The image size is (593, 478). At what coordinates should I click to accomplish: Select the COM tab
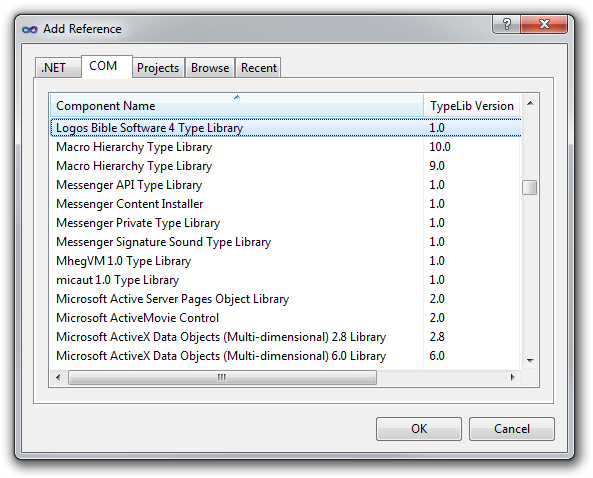point(107,66)
